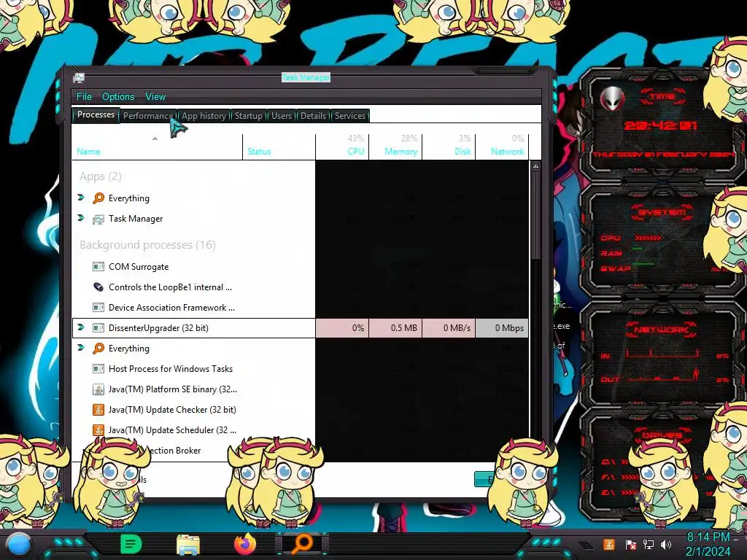Screen dimensions: 747x560
Task: Click the COM Surrogate process icon
Action: (98, 267)
